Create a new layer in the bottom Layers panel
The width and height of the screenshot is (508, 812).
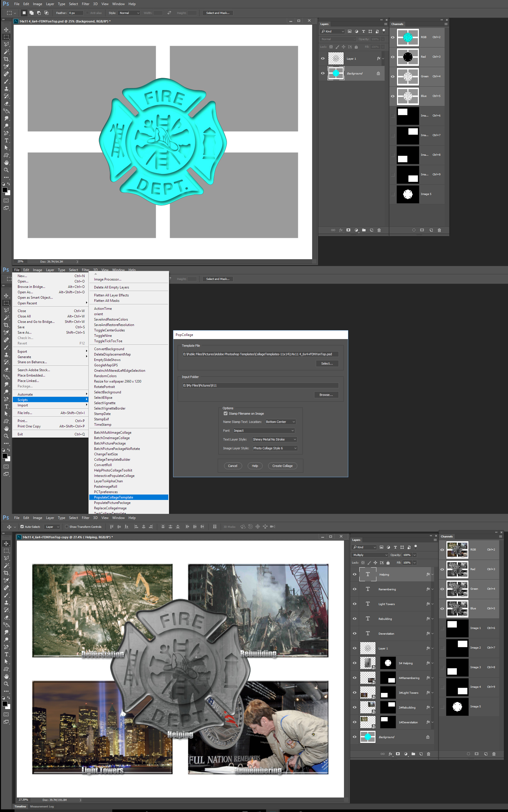421,754
